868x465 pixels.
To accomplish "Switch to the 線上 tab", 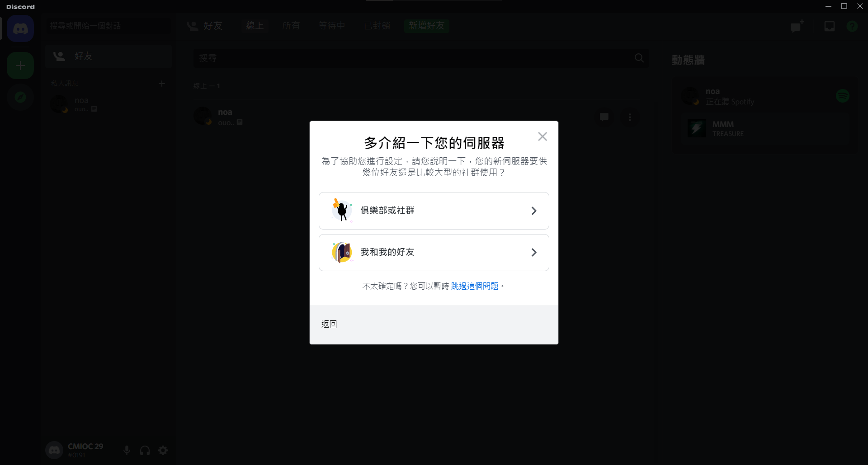I will tap(255, 26).
